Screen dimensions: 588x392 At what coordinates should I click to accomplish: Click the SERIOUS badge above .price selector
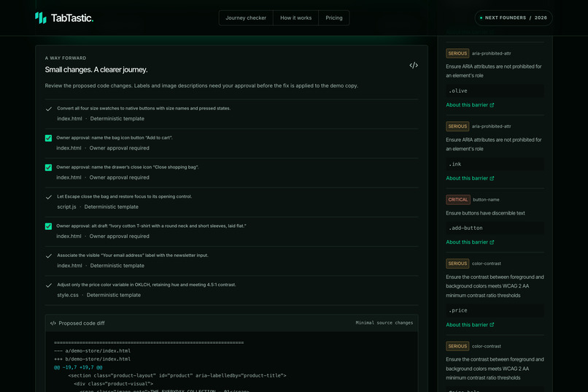click(x=457, y=264)
